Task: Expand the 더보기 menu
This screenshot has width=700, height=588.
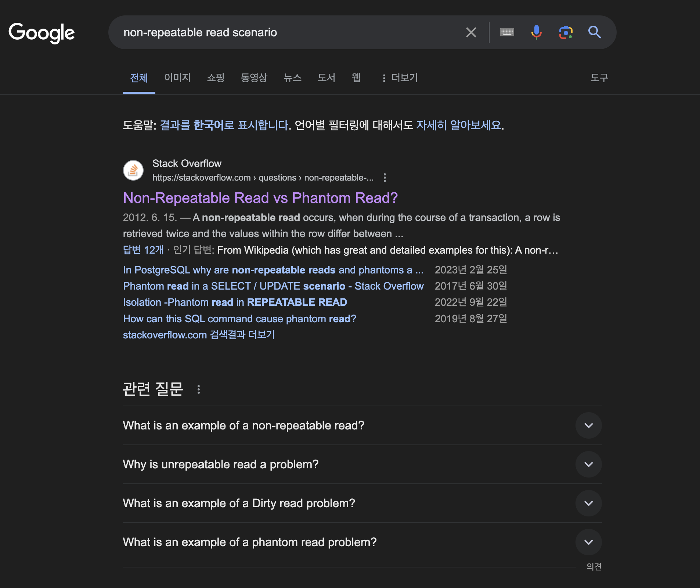Action: (x=400, y=78)
